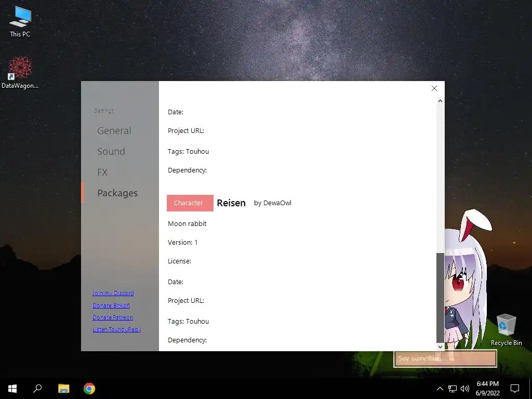This screenshot has width=532, height=399.
Task: Click the Character tag for Reisen
Action: click(x=190, y=203)
